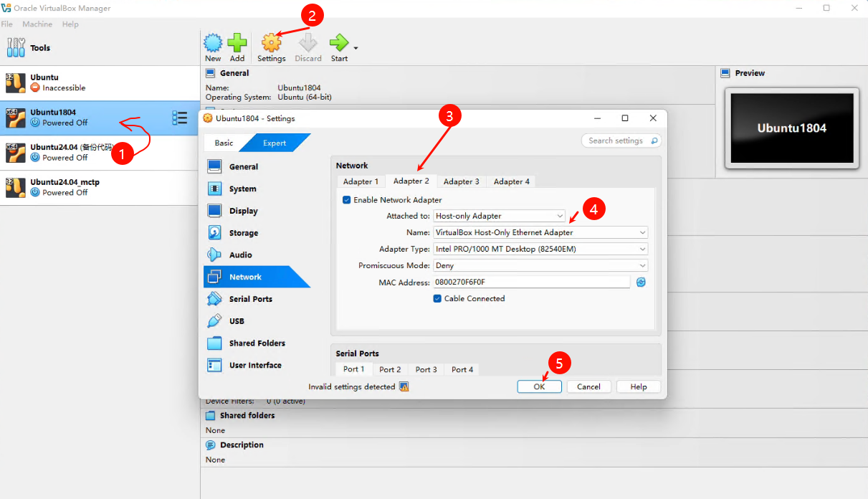Click Help in Settings dialog
Screen dimensions: 868x499
(x=639, y=386)
